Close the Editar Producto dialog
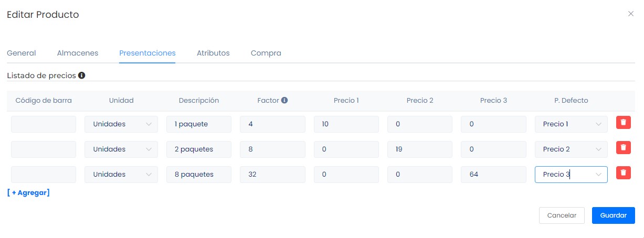 tap(630, 14)
